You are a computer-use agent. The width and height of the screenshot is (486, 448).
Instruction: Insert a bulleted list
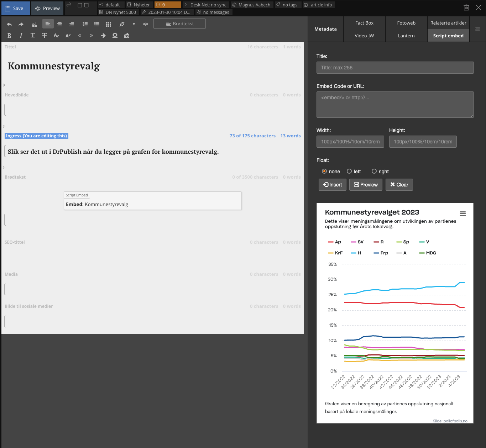[x=97, y=24]
